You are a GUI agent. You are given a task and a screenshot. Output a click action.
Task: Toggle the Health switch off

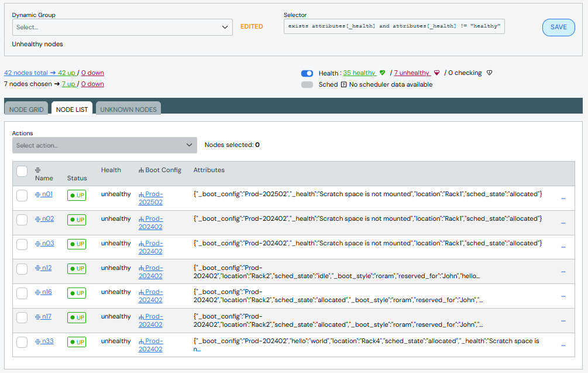[307, 73]
